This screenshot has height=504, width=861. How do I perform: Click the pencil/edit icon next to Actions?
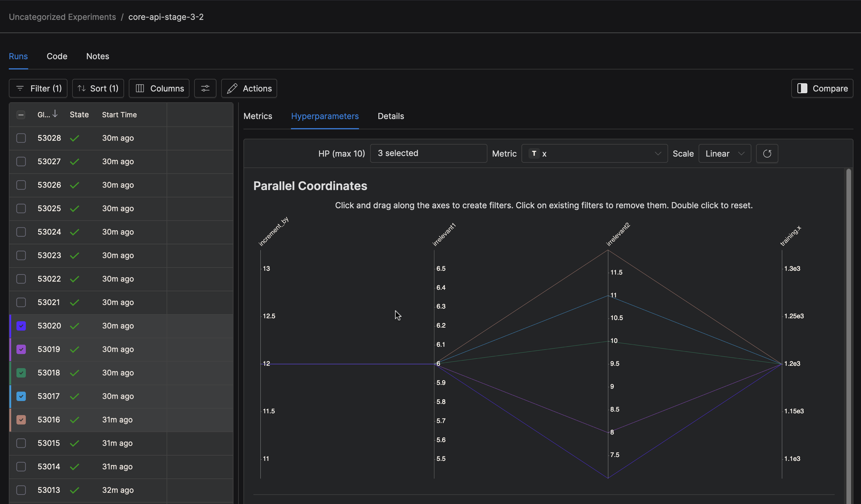pyautogui.click(x=233, y=88)
